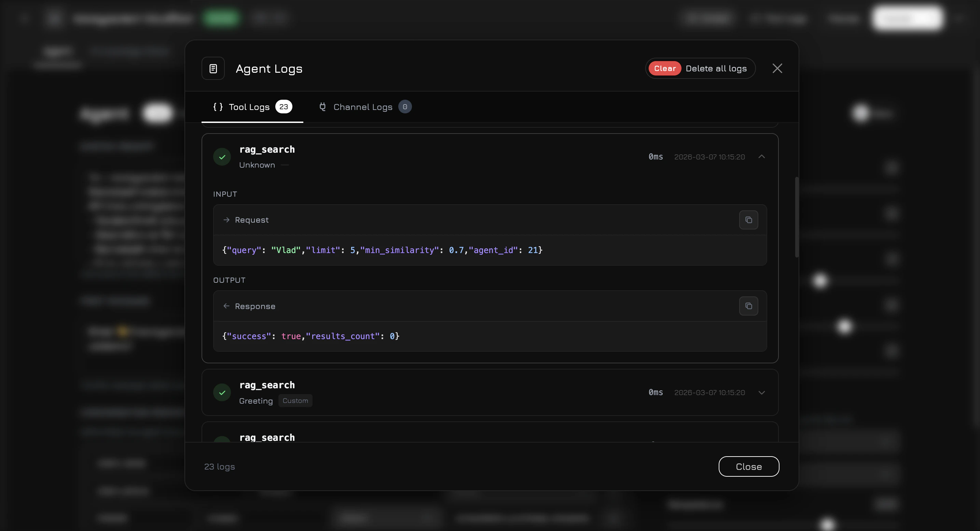Click the INPUT section heading

(x=225, y=194)
